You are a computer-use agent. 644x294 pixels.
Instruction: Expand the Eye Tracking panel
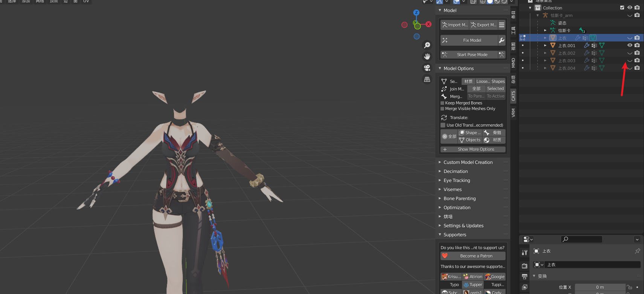[x=440, y=180]
